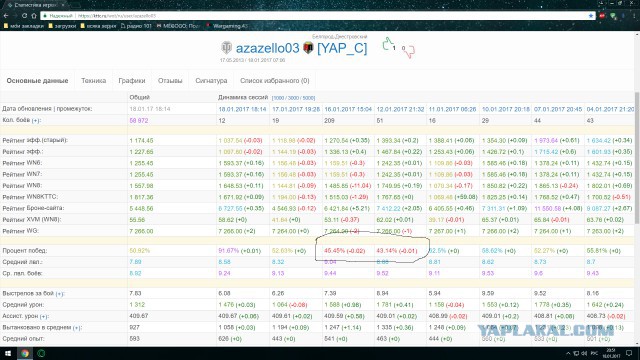Switch to the Сигнатура tab
This screenshot has height=360, width=640.
[x=211, y=81]
